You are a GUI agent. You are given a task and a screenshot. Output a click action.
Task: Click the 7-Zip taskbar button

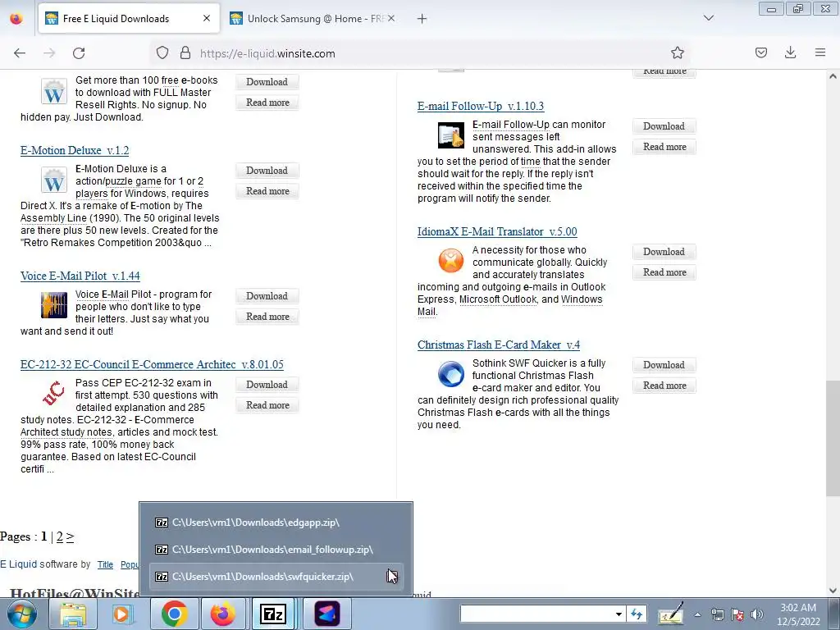[x=272, y=614]
